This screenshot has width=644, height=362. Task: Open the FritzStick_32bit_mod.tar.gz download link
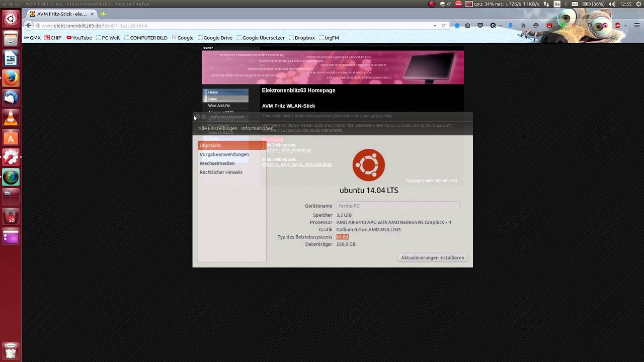[286, 150]
